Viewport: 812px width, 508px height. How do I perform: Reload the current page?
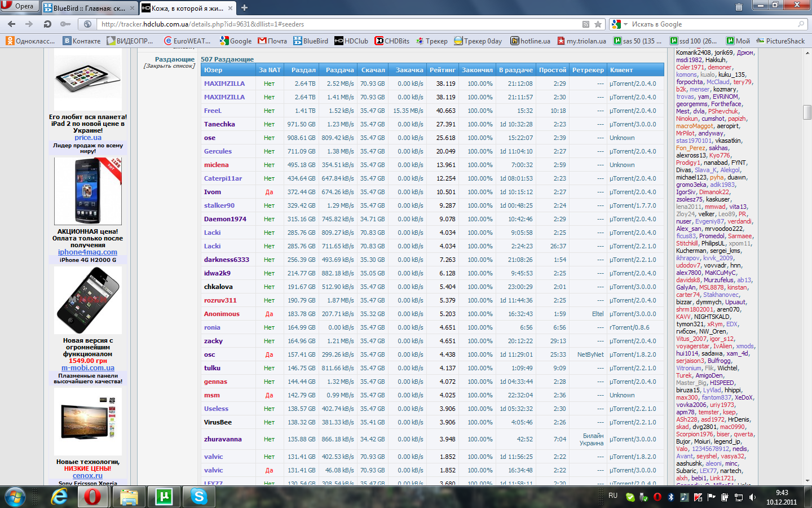(47, 24)
